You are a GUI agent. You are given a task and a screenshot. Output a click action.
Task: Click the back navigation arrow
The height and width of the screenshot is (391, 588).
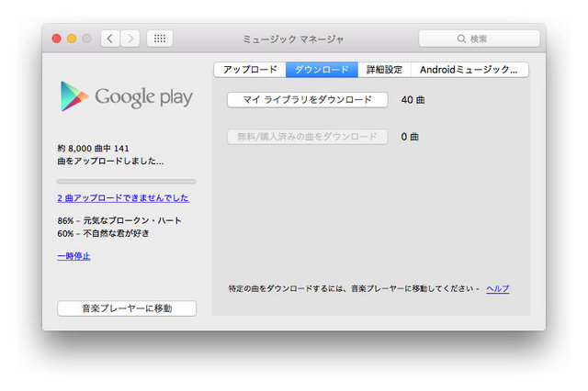[x=110, y=39]
